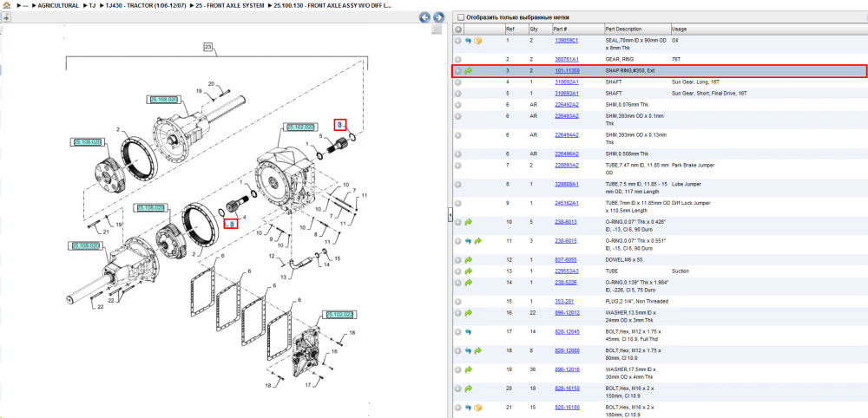Click the blue arrow on Ref 11 O-RING row
Image resolution: width=868 pixels, height=418 pixels.
coord(469,240)
